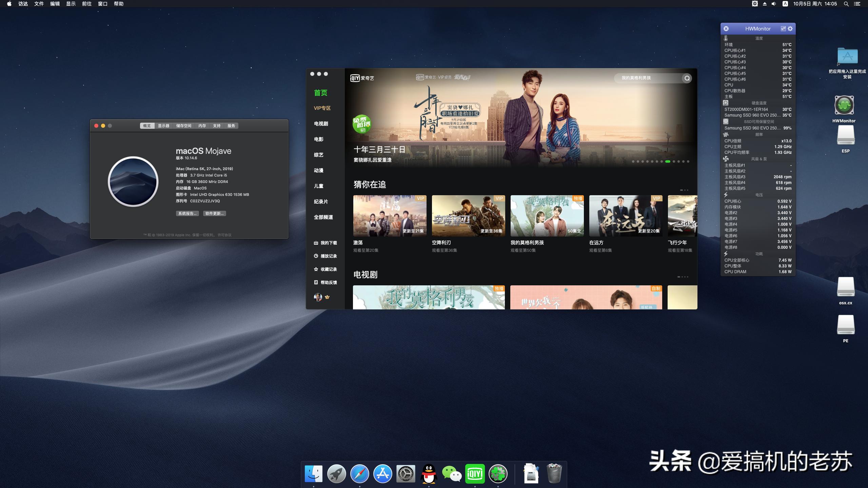868x488 pixels.
Task: Click the iQIYI search magnifier icon
Action: [x=687, y=78]
